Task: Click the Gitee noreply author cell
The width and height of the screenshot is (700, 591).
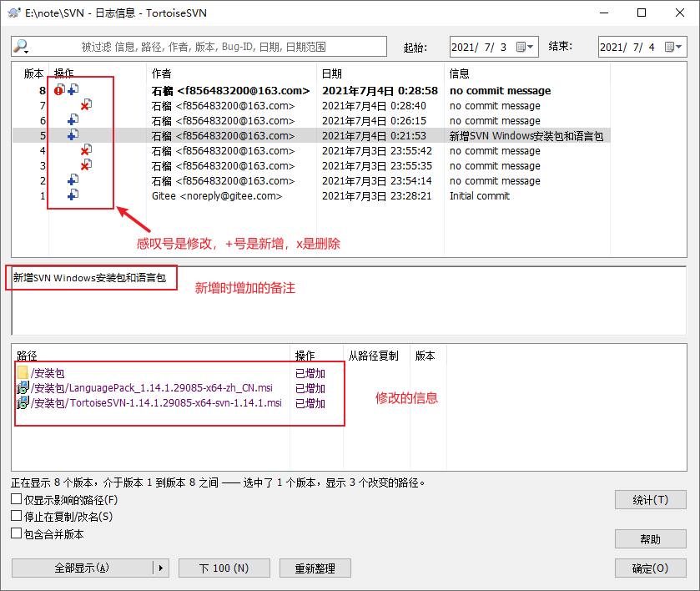Action: click(x=217, y=195)
